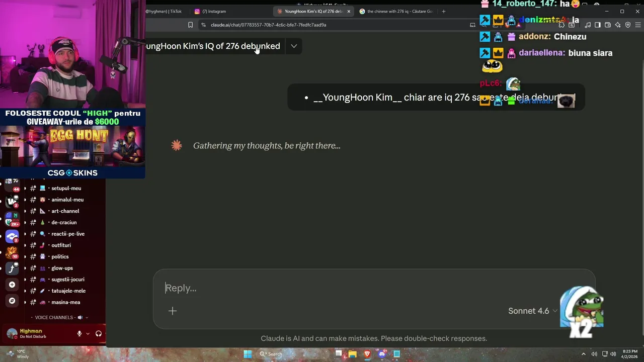Switch to the chinese with 276 iq Google tab
The height and width of the screenshot is (362, 644).
(396, 11)
